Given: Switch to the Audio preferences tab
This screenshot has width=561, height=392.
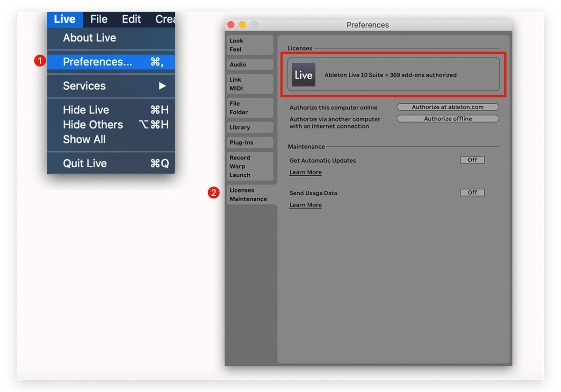Looking at the screenshot, I should 250,64.
